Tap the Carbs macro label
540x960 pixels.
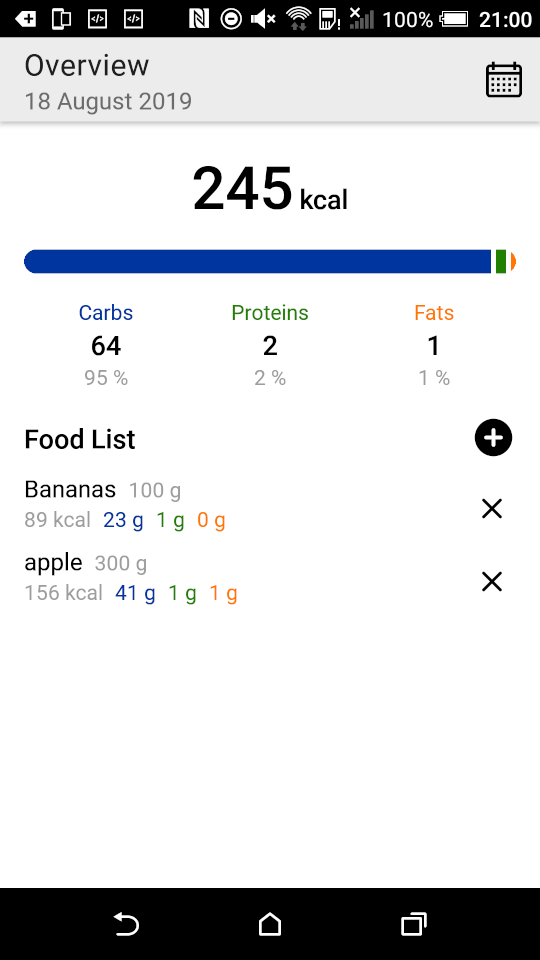[106, 313]
